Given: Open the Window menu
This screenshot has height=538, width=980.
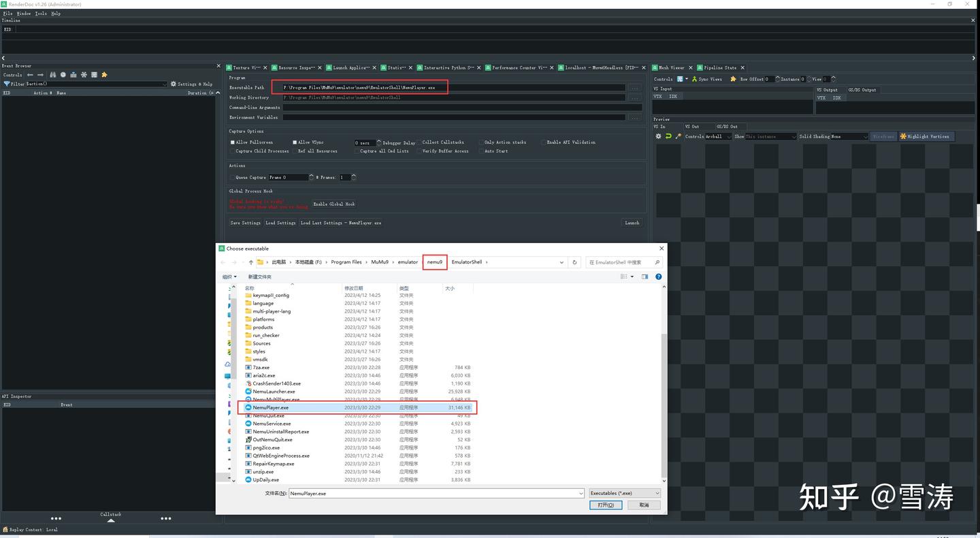Looking at the screenshot, I should click(x=22, y=13).
